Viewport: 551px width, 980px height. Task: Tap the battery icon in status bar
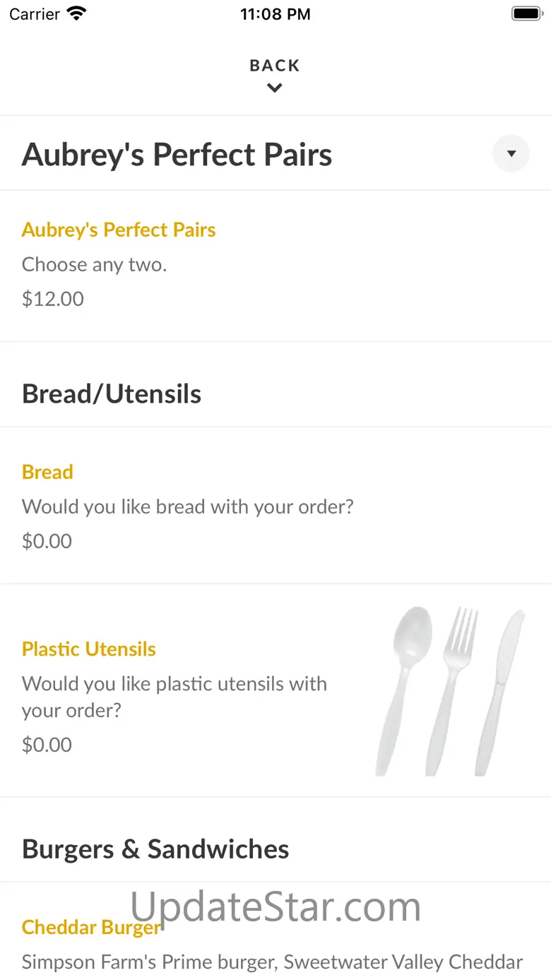526,13
